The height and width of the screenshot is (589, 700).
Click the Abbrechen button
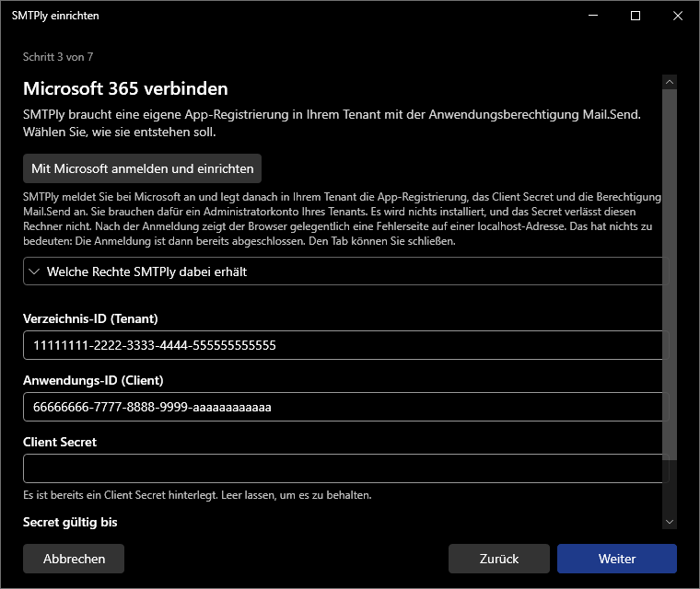[x=74, y=559]
